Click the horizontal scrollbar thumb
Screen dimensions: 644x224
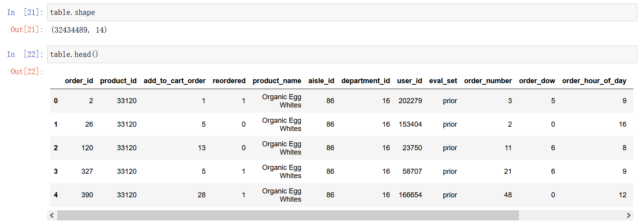[288, 215]
